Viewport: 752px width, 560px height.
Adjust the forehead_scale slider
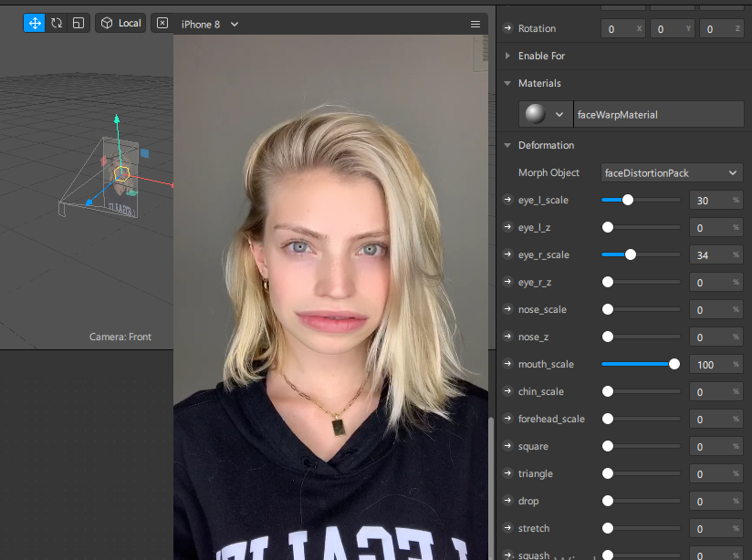pyautogui.click(x=642, y=419)
